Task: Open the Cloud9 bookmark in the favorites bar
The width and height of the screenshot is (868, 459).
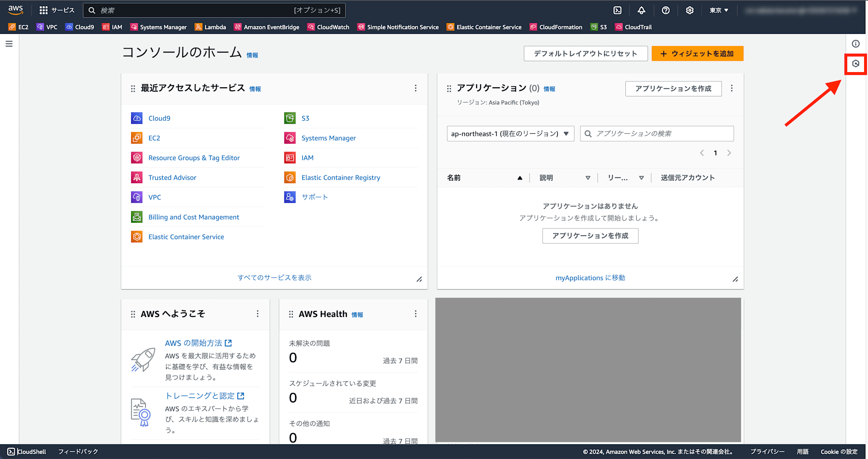Action: pos(79,27)
